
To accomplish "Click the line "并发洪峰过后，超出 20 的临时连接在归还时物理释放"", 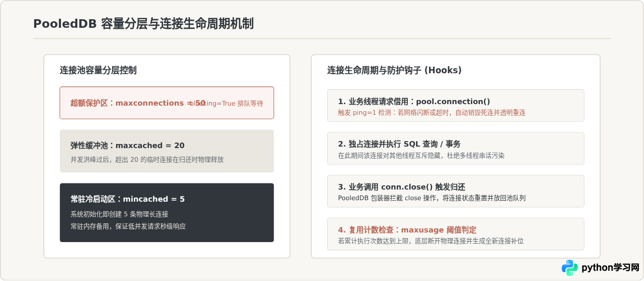I will pyautogui.click(x=147, y=159).
